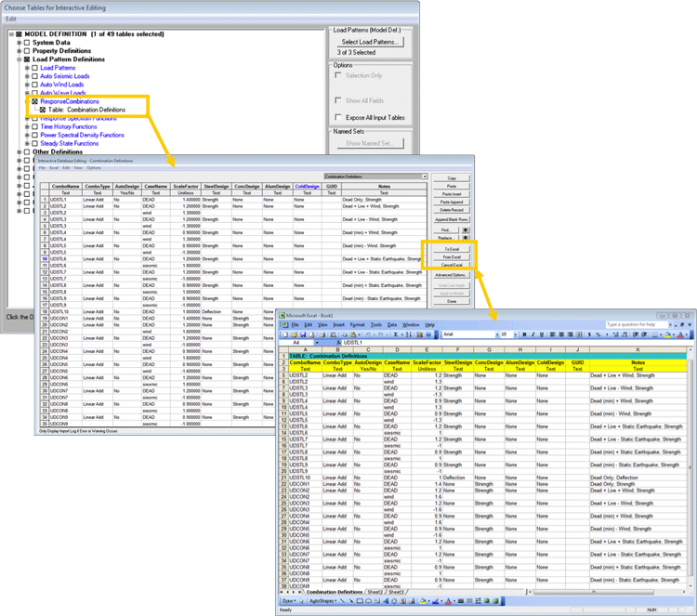Select the Rectangle tool in Drawing toolbar

(x=360, y=601)
